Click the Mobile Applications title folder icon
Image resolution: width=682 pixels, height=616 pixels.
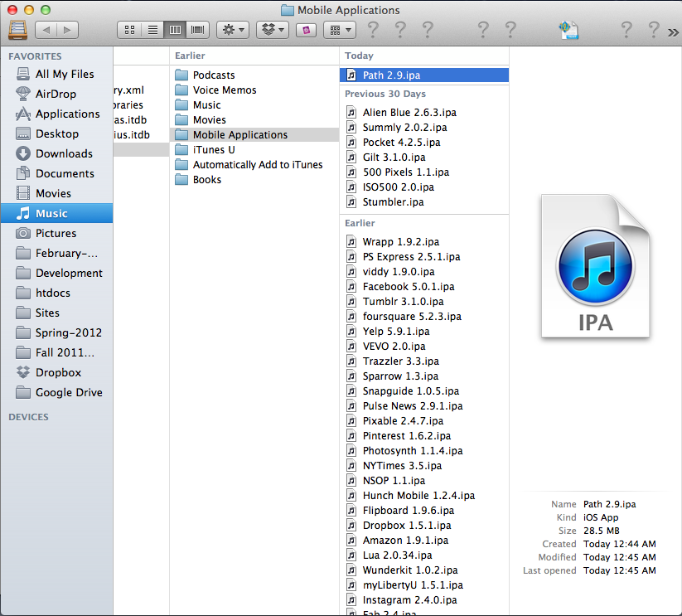pos(287,10)
